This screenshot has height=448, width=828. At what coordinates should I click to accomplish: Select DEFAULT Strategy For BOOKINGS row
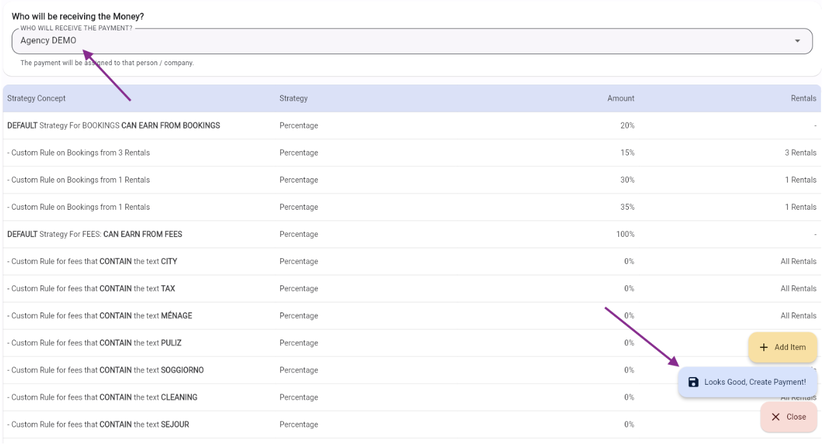(x=412, y=126)
